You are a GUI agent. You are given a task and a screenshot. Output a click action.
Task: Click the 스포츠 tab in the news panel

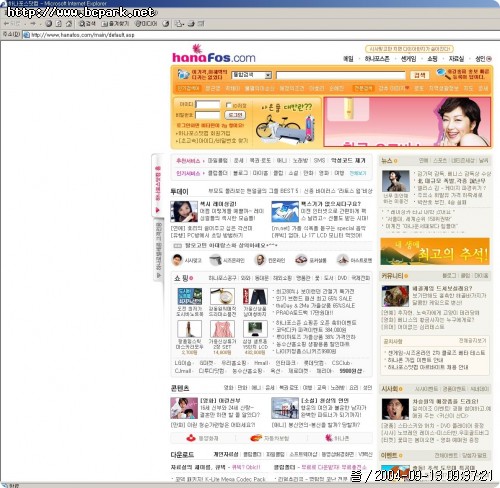pos(440,161)
